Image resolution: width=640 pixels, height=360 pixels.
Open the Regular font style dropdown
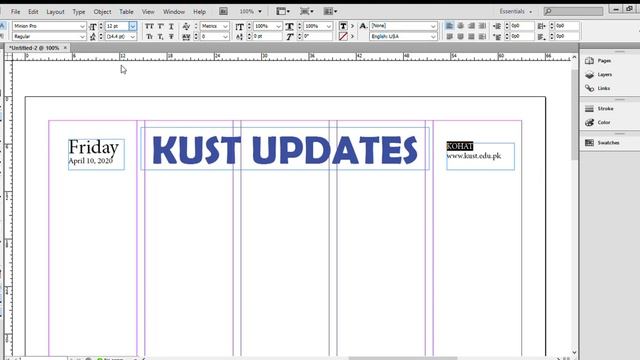pos(49,37)
